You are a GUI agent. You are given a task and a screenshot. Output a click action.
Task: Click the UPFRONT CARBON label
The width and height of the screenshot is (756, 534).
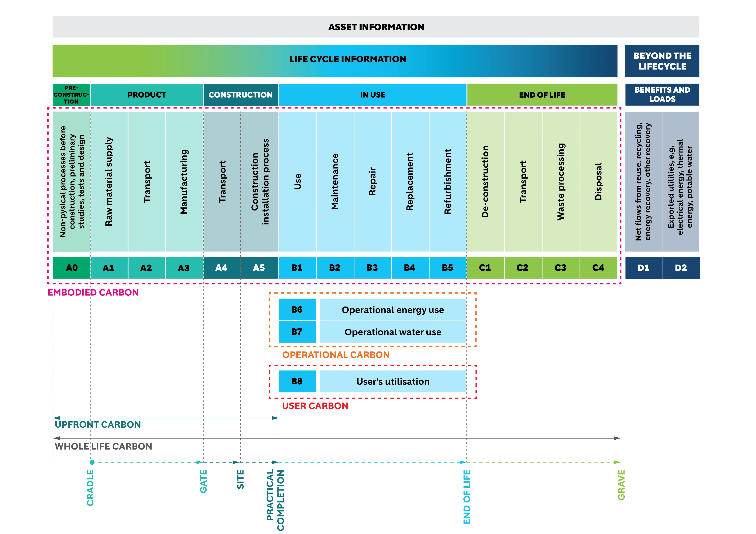[x=98, y=425]
